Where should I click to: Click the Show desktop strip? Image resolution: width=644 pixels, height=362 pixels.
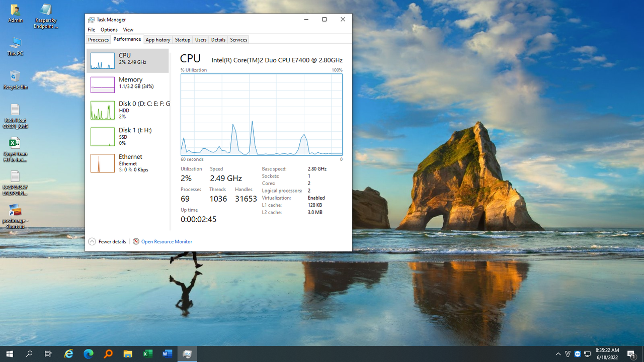[x=642, y=354]
